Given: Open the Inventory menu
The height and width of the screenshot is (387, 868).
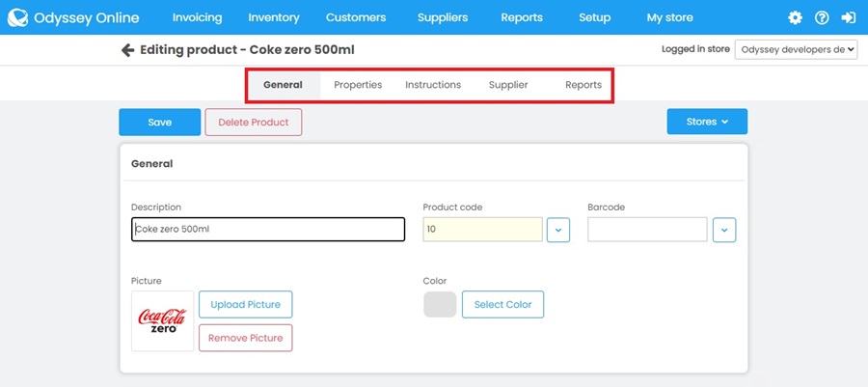Looking at the screenshot, I should click(x=274, y=17).
